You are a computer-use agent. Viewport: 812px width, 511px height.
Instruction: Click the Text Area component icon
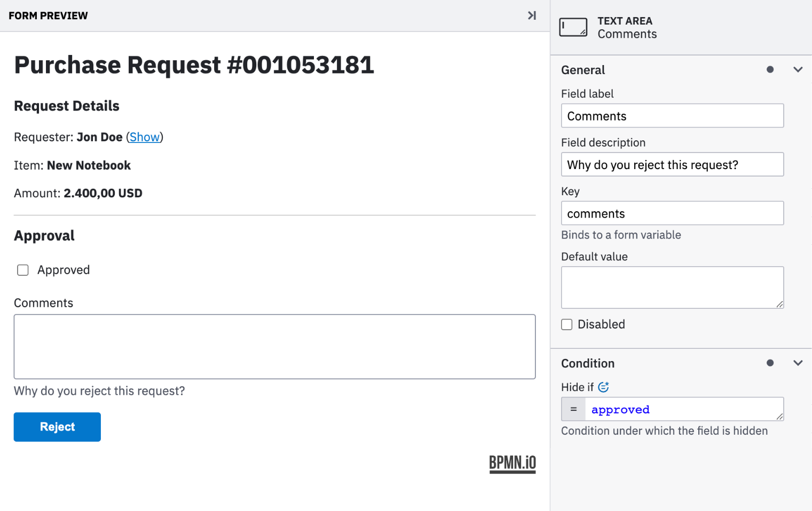point(573,27)
